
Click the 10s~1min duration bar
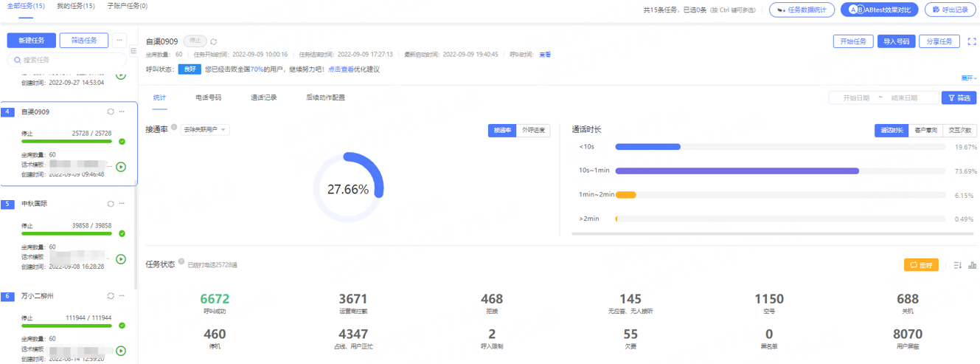pos(737,171)
